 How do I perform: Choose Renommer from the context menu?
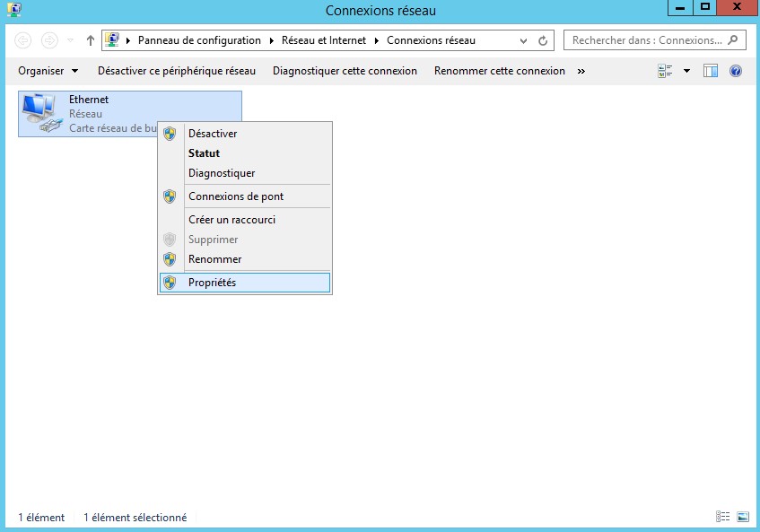click(214, 259)
